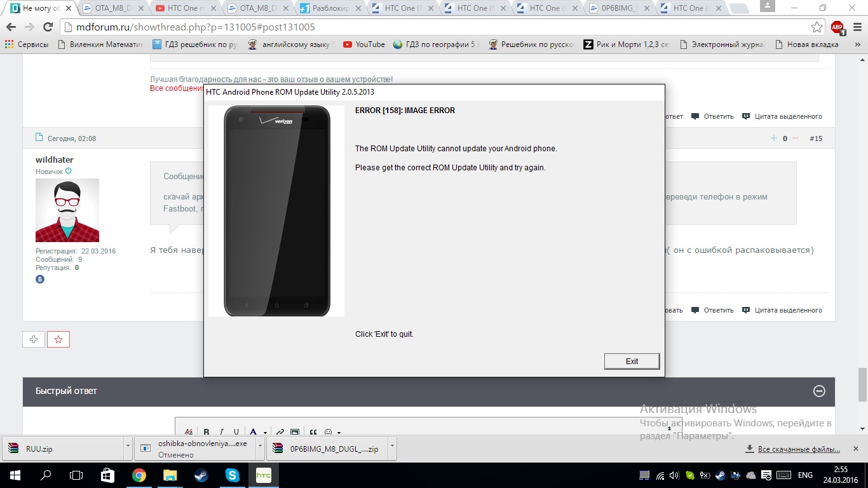
Task: Launch Steam from the taskbar
Action: pos(201,475)
